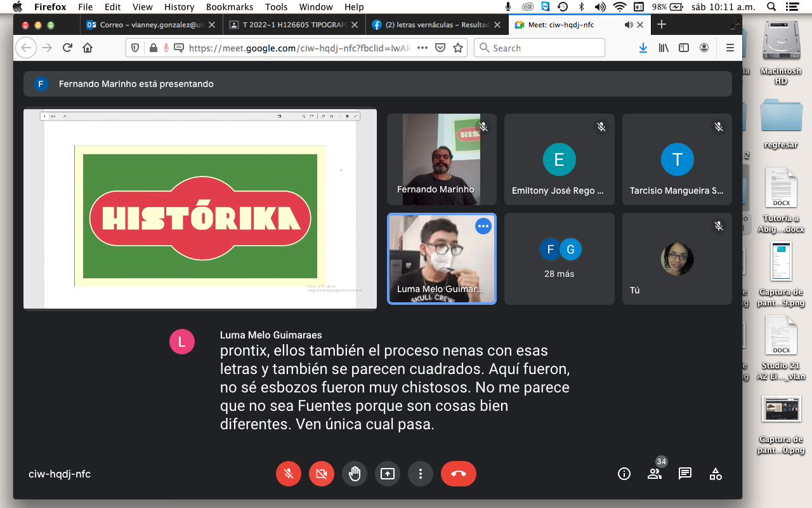Select Macintosh HD on desktop
812x508 pixels.
point(781,54)
